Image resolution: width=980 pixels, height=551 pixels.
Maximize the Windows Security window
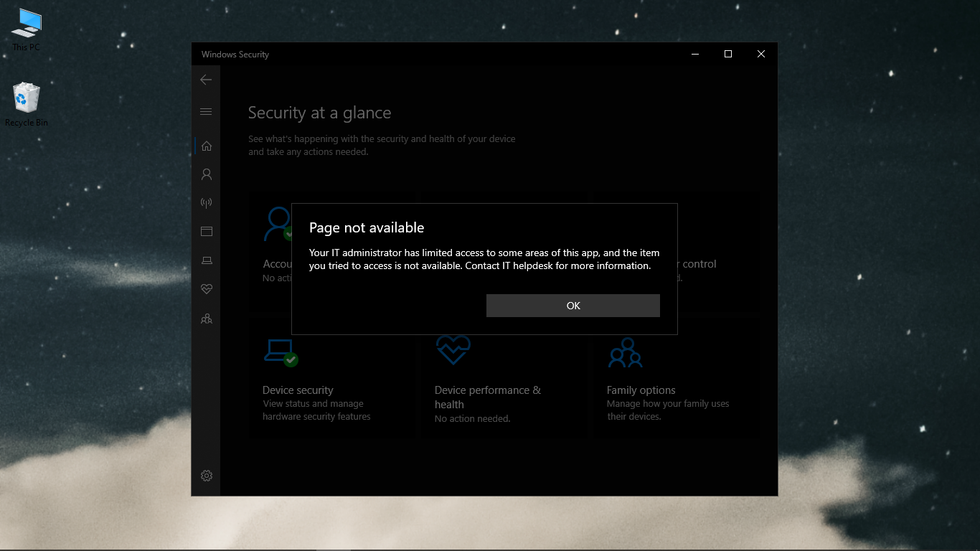(x=728, y=54)
